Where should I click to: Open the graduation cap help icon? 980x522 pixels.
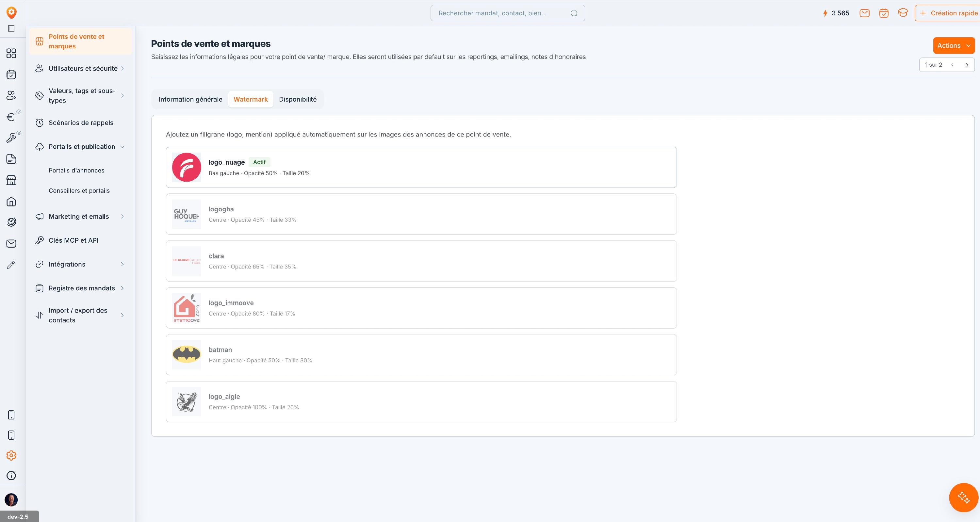coord(903,13)
